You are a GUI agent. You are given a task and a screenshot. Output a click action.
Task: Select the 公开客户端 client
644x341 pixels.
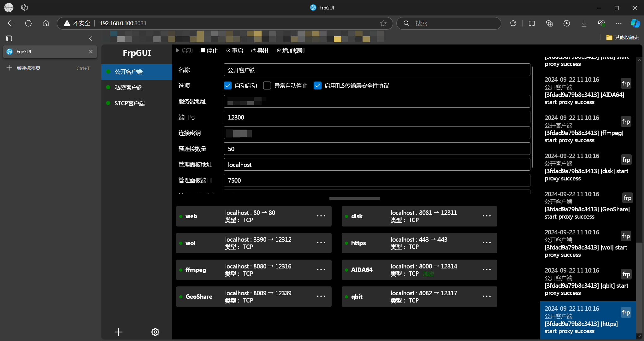tap(137, 72)
